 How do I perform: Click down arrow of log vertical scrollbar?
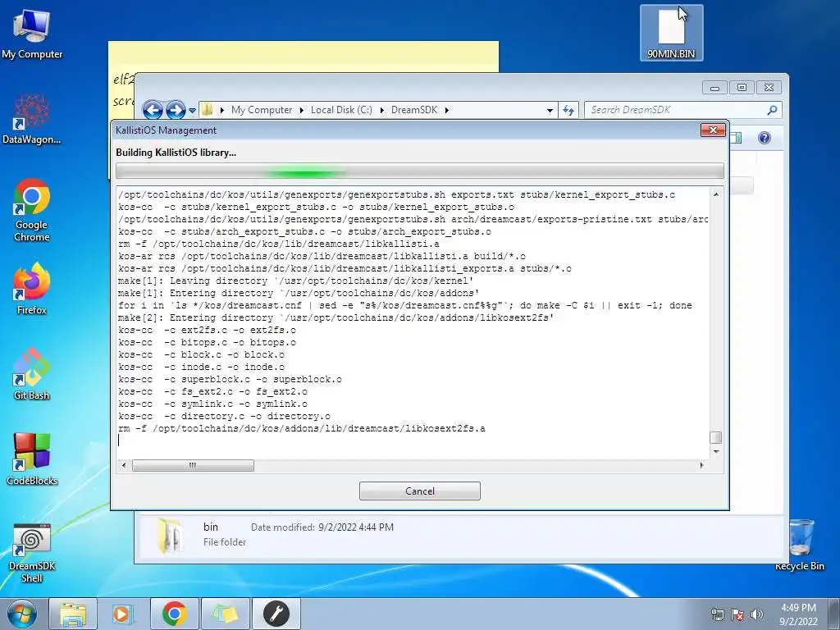coord(715,452)
